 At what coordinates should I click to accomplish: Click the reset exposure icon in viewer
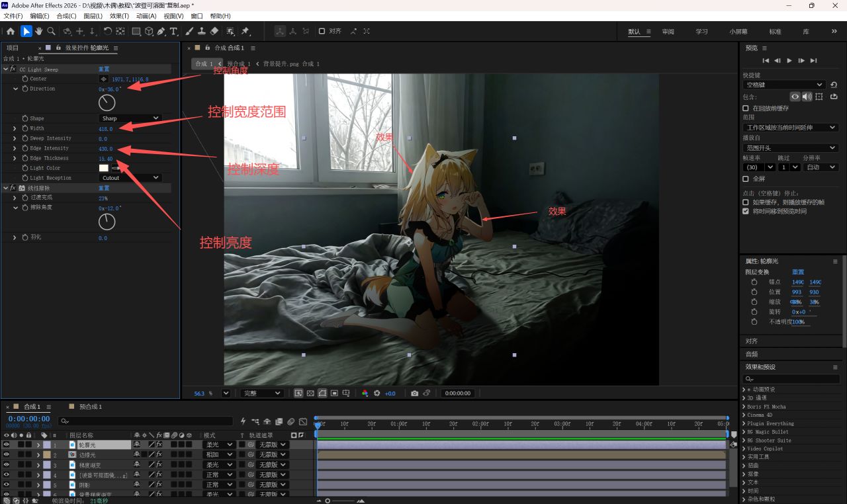(x=377, y=393)
